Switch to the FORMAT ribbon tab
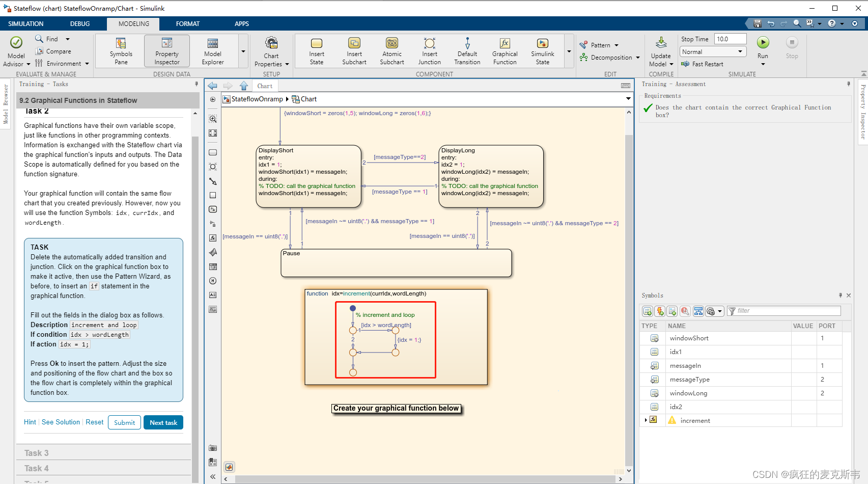Image resolution: width=868 pixels, height=484 pixels. 188,23
